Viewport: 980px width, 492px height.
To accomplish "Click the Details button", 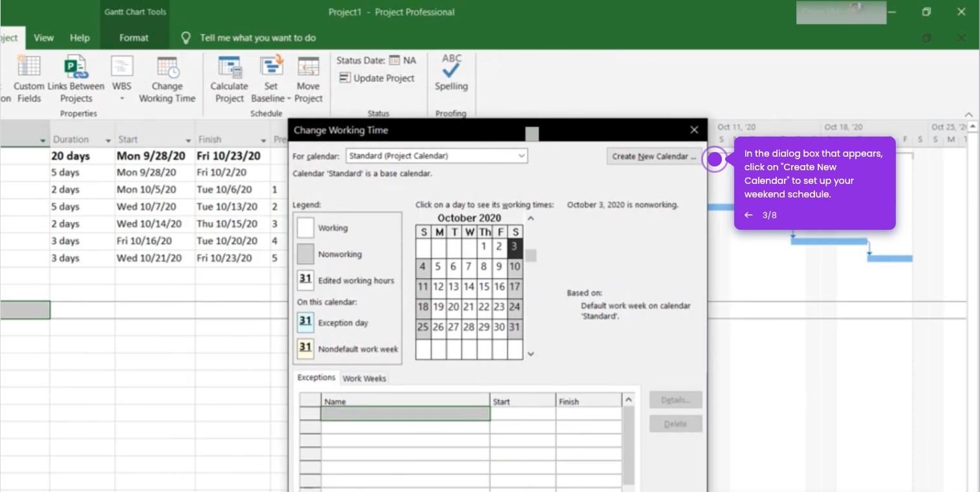I will 675,399.
